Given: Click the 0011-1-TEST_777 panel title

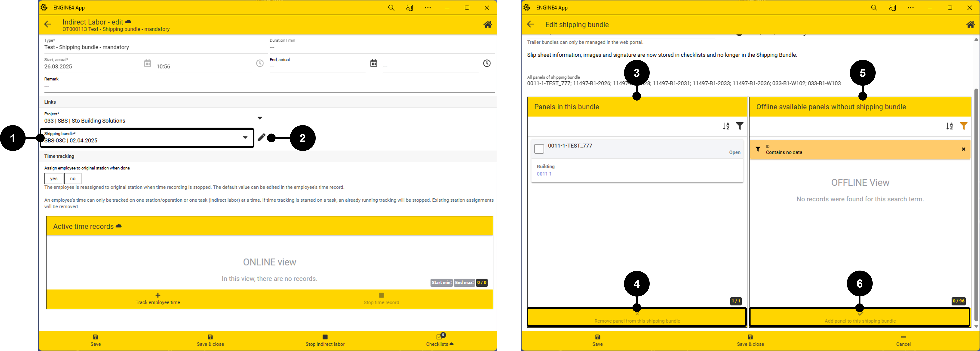Looking at the screenshot, I should click(x=570, y=146).
